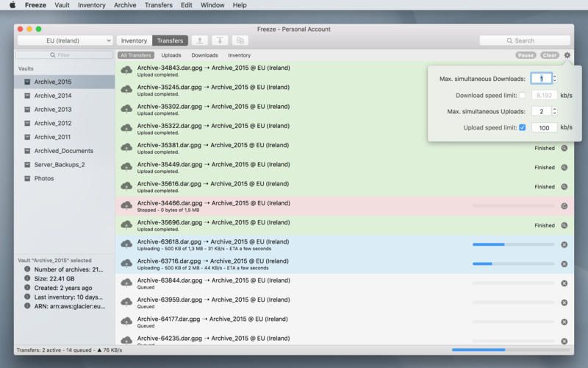
Task: Click the cloud icon of Archive-35245.dar.gpg
Action: (126, 90)
